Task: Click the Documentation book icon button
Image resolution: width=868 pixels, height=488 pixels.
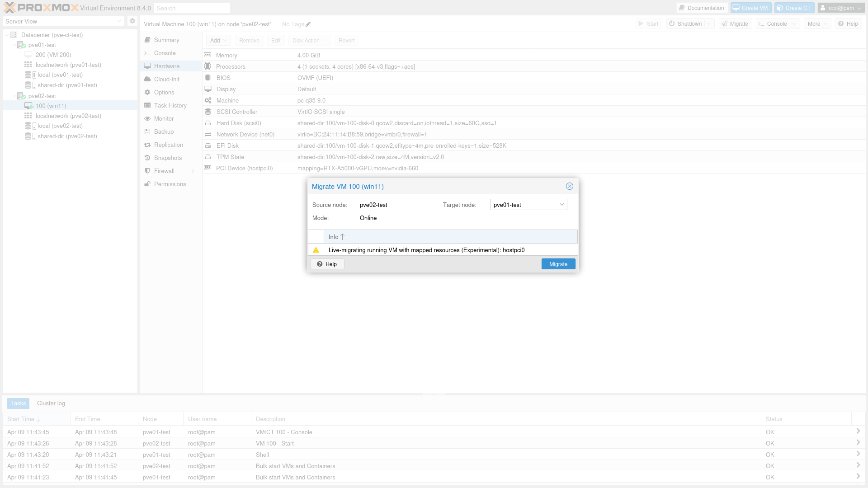Action: tap(682, 8)
